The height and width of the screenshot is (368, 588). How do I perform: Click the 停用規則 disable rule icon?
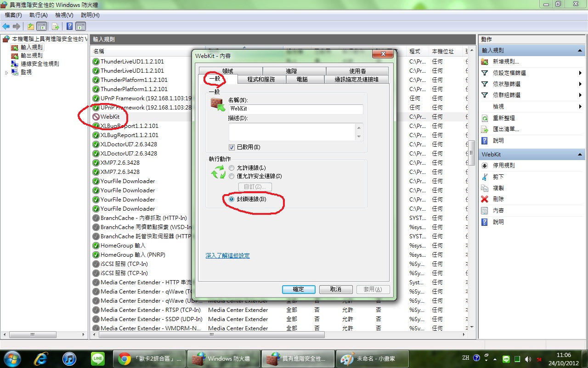[x=484, y=166]
